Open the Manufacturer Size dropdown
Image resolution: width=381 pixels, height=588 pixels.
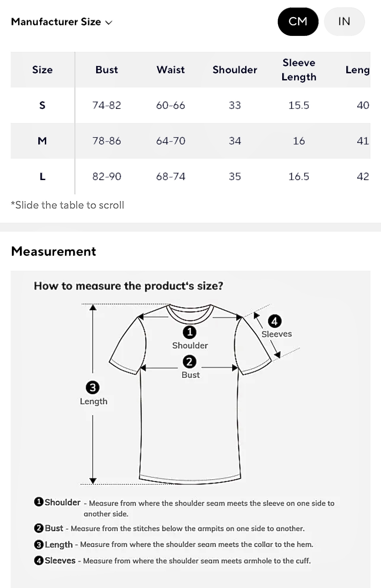(56, 22)
